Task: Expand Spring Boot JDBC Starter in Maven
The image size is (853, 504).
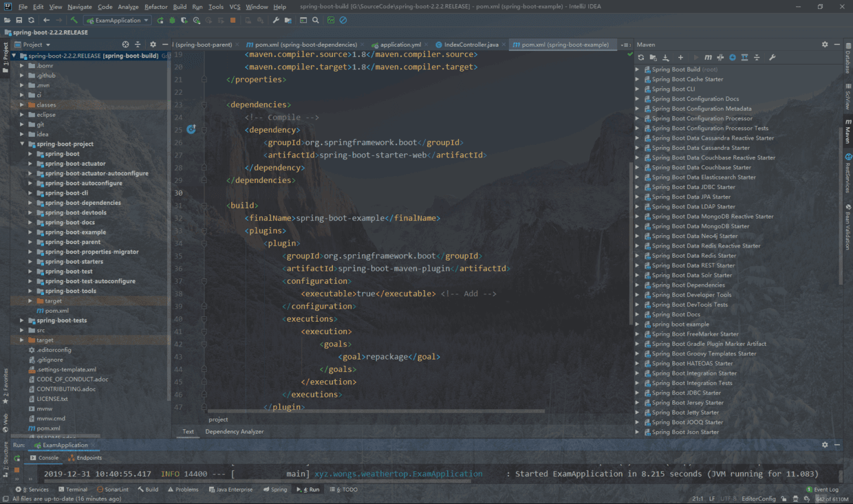Action: pyautogui.click(x=638, y=393)
